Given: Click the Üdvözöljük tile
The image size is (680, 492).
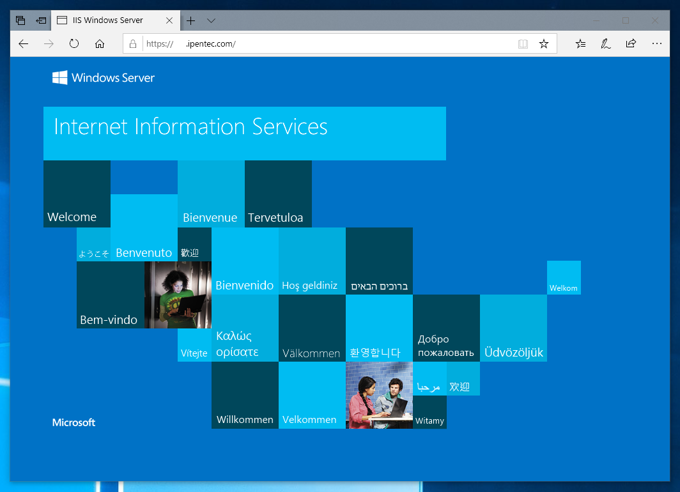Looking at the screenshot, I should pyautogui.click(x=513, y=328).
